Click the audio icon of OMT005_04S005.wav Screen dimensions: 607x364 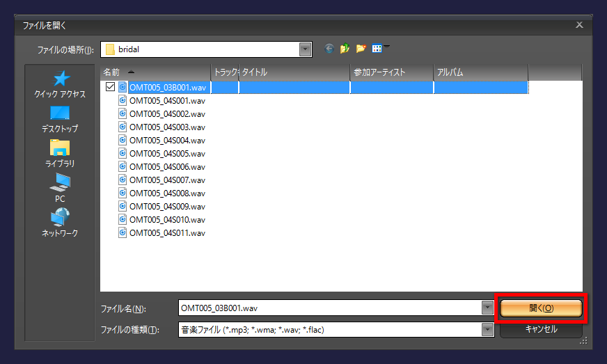point(123,153)
